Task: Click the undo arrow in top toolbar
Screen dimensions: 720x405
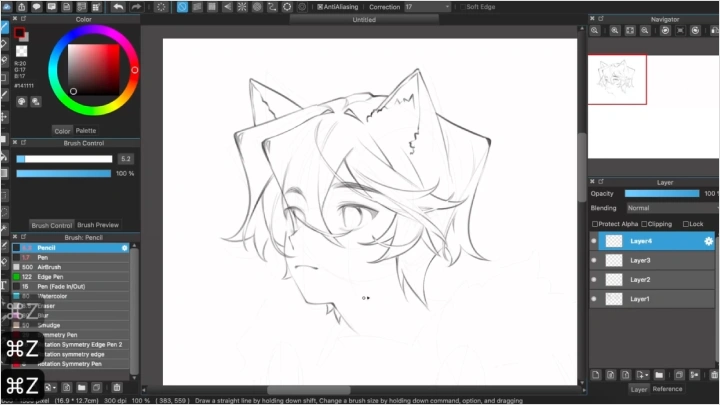Action: (118, 7)
